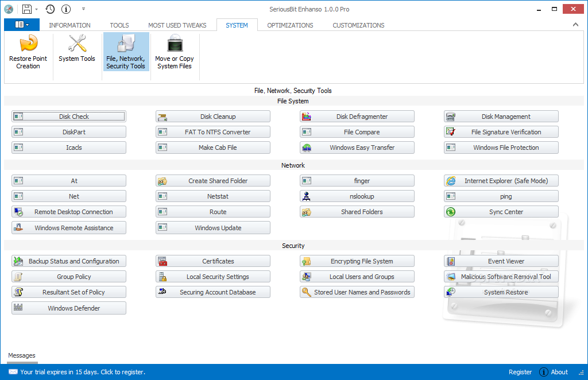Launch Disk Check
The width and height of the screenshot is (588, 380).
[69, 116]
